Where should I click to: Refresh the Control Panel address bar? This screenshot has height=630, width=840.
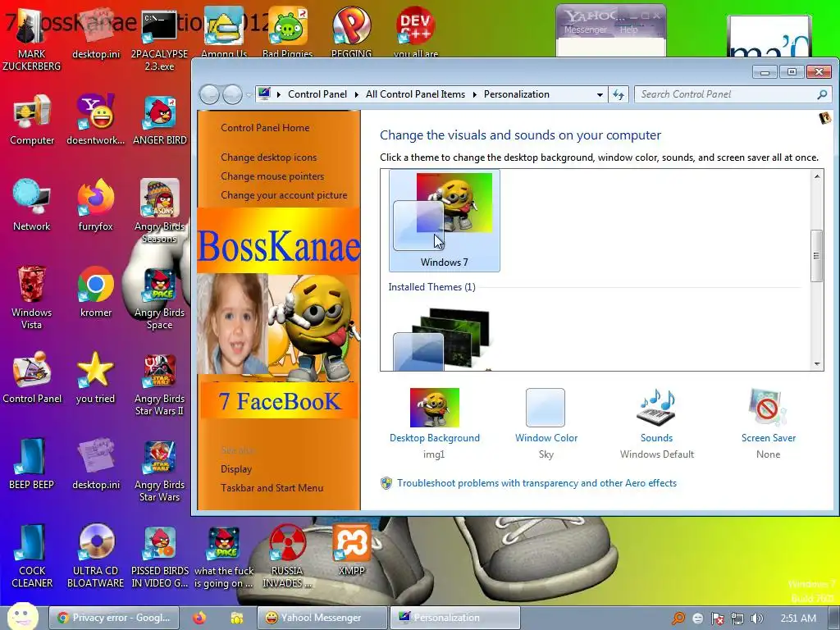619,95
